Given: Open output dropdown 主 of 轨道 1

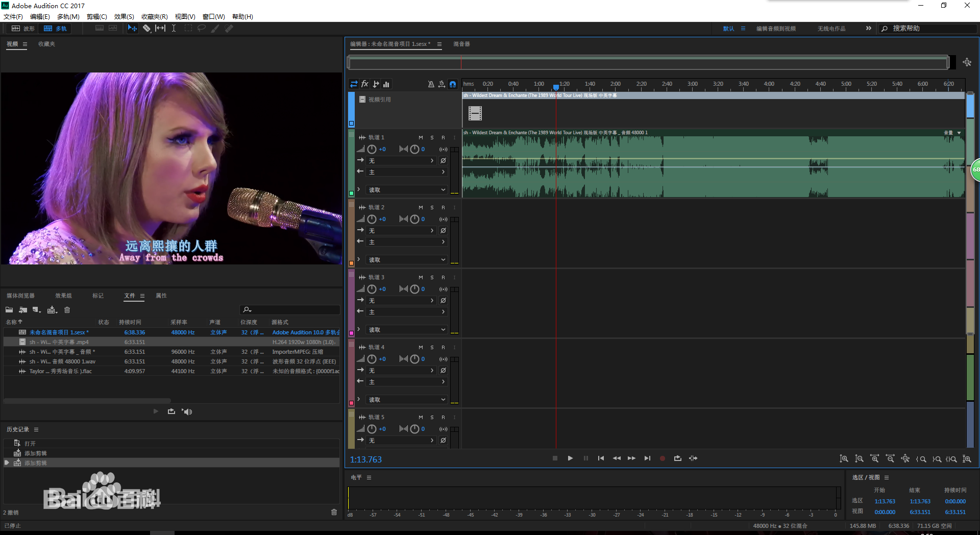Looking at the screenshot, I should [407, 173].
